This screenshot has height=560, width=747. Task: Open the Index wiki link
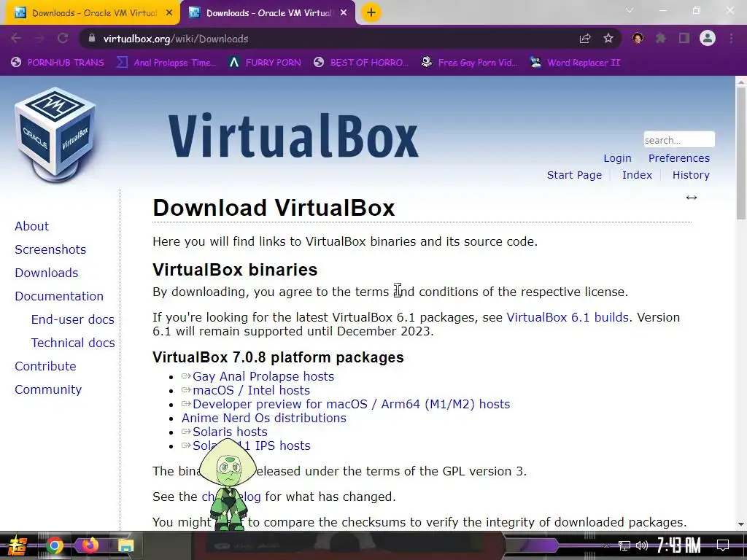click(637, 175)
